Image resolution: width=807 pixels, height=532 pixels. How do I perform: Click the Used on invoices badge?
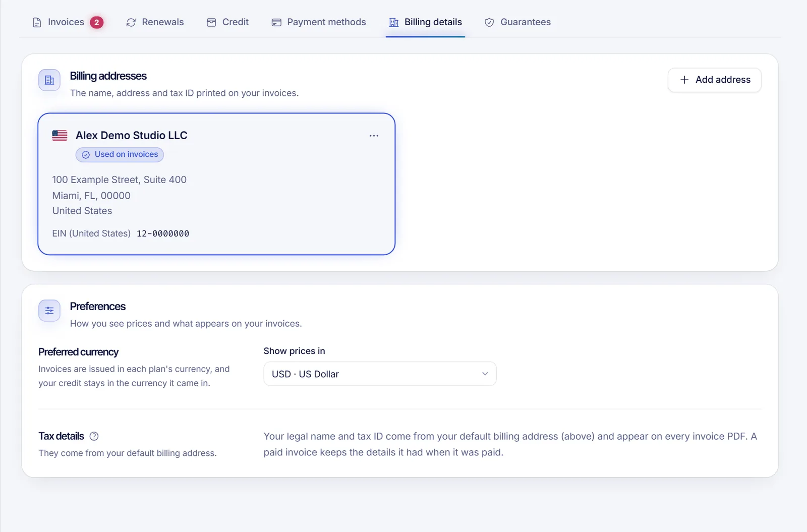click(x=120, y=154)
